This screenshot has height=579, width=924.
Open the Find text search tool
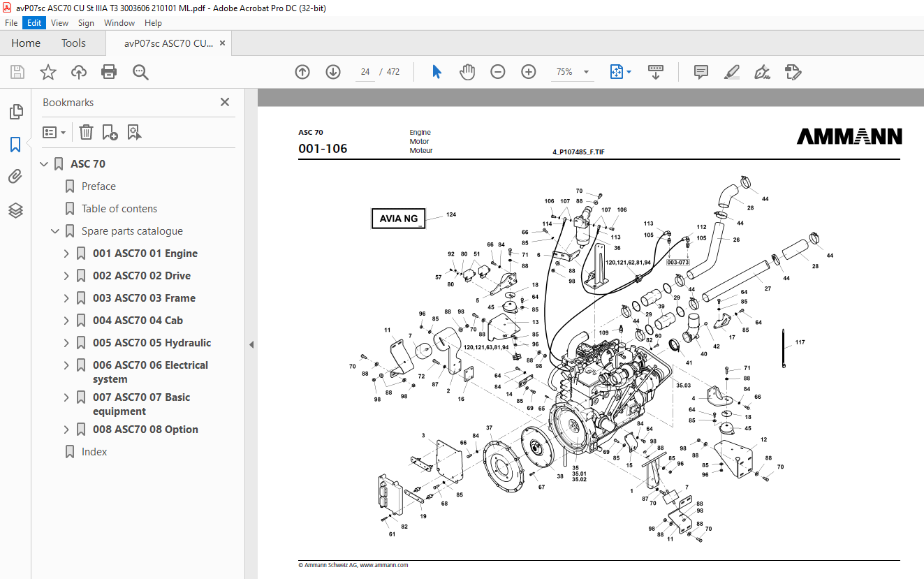[x=140, y=72]
